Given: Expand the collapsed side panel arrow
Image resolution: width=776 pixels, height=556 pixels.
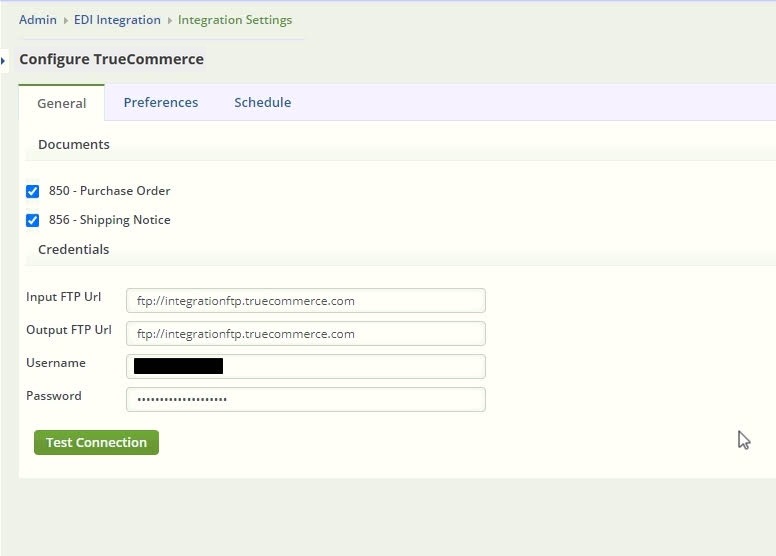Looking at the screenshot, I should [3, 61].
